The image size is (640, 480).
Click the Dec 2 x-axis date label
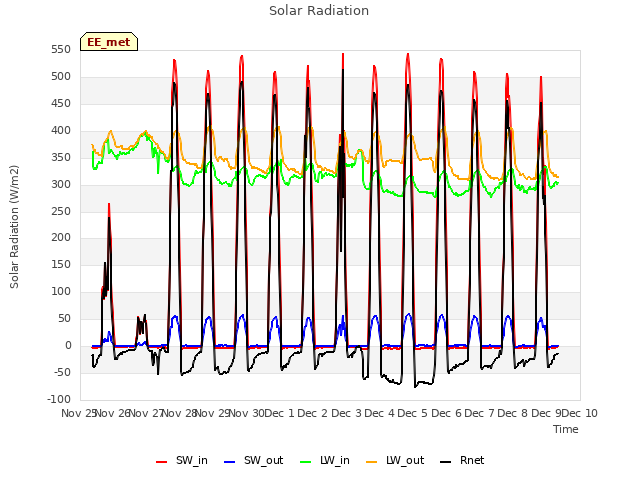pos(313,413)
